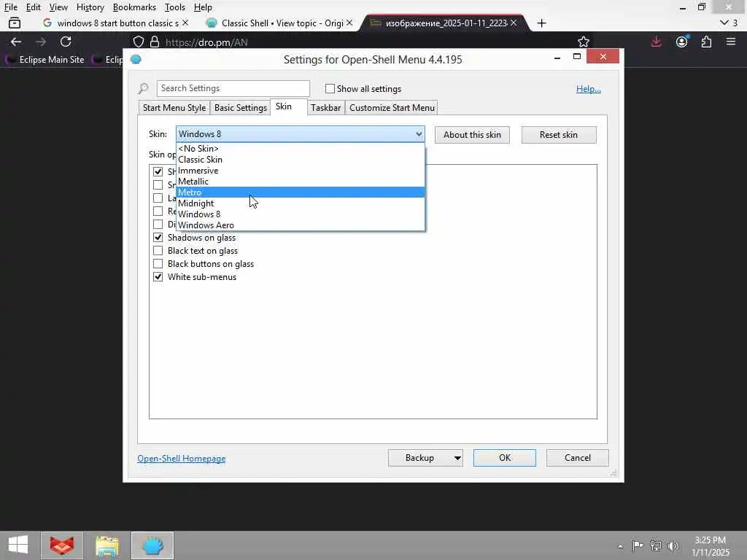Pick Windows Aero skin

pyautogui.click(x=300, y=225)
